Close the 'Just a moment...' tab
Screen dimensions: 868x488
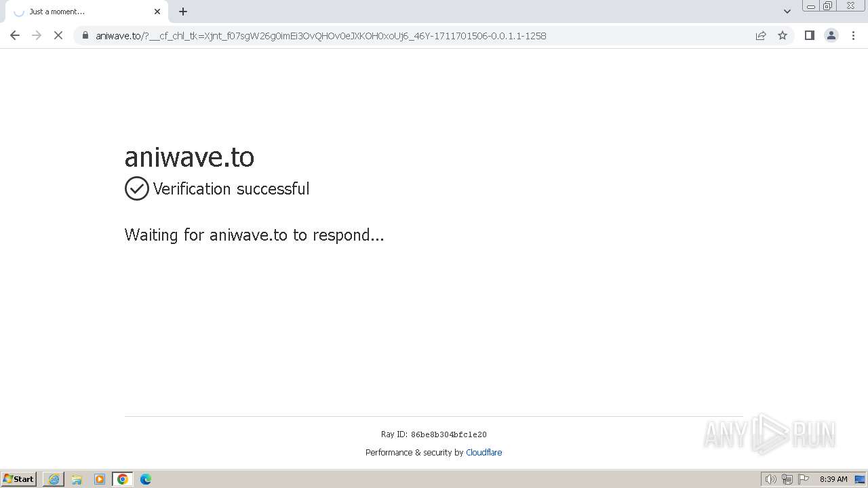pyautogui.click(x=157, y=12)
